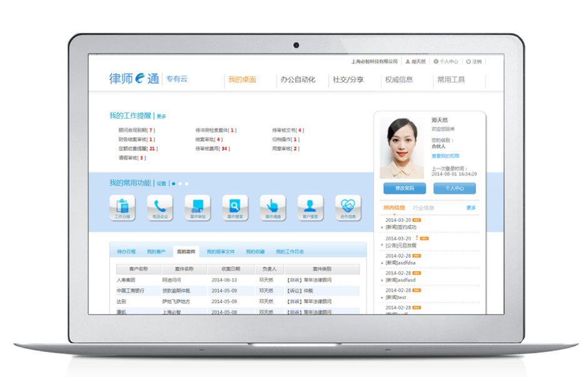588x377 pixels.
Task: Click the user profile photo
Action: tap(401, 148)
